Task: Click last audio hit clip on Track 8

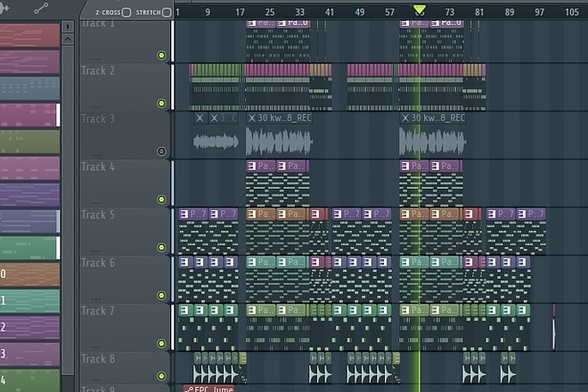Action: [511, 370]
